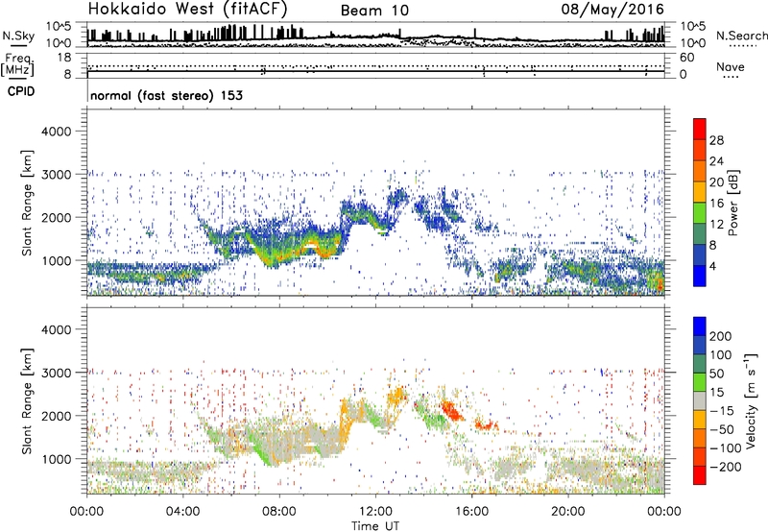Click the red bottom Velocity colorbar segment
768x532 pixels.
pos(700,475)
